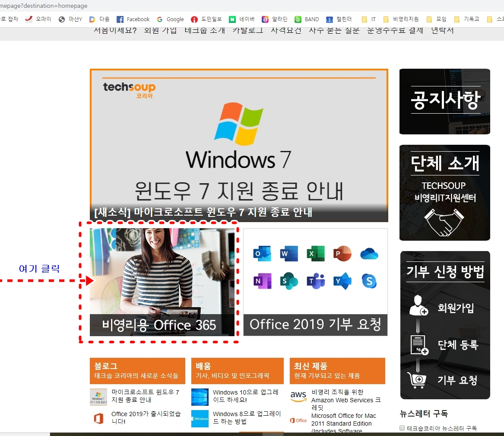Click the 배움 section header
Screen dimensions: 504x436
coord(237,371)
